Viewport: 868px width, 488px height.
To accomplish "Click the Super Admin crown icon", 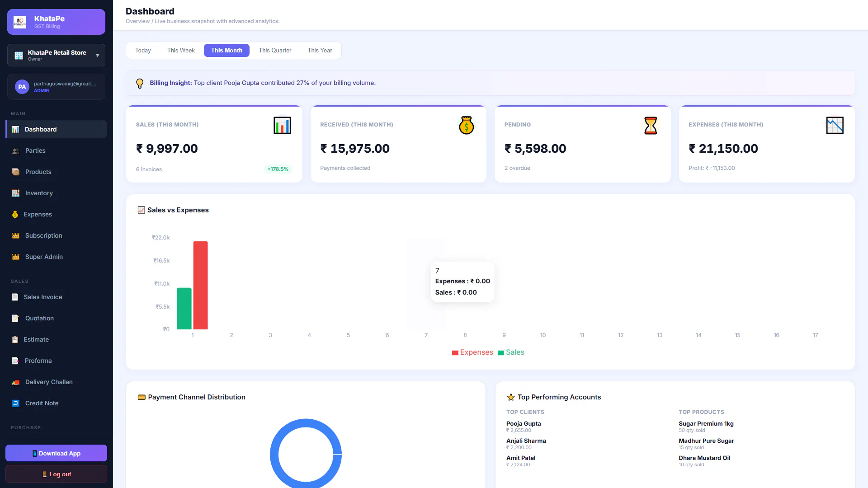I will click(16, 257).
